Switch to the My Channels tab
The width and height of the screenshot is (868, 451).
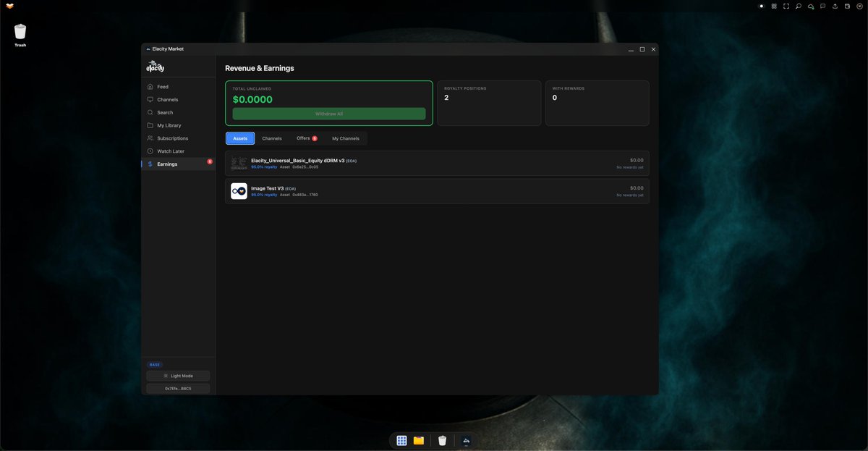pos(346,138)
